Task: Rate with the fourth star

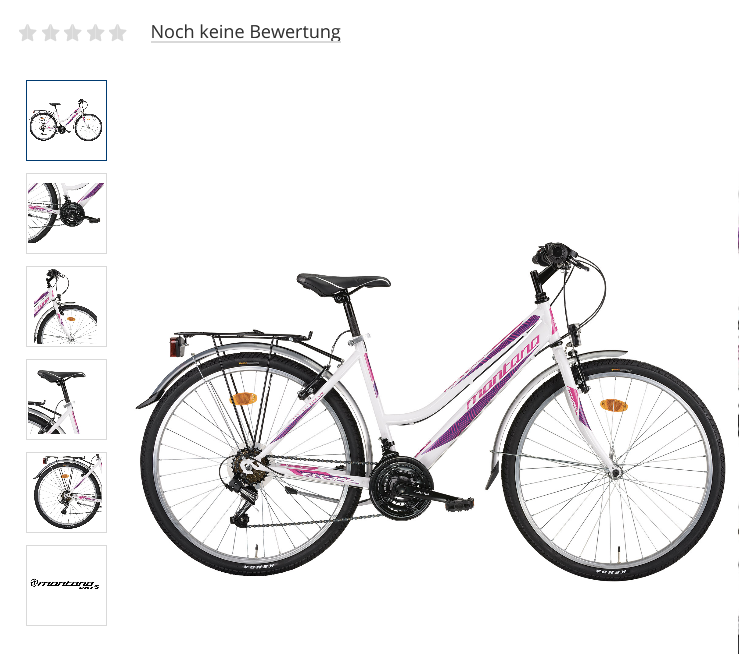Action: 95,33
